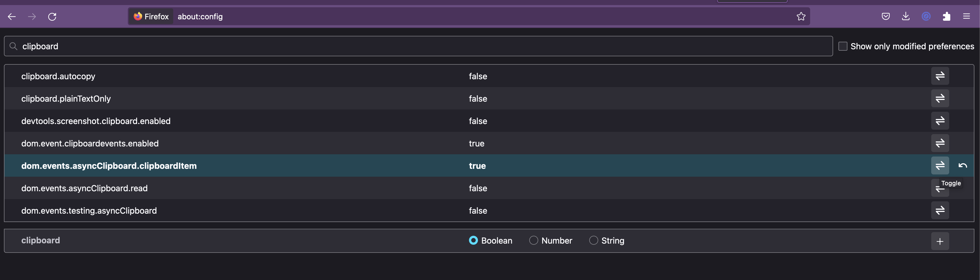Toggle clipboard.plainTextOnly preference
Viewport: 980px width, 280px height.
coord(940,98)
